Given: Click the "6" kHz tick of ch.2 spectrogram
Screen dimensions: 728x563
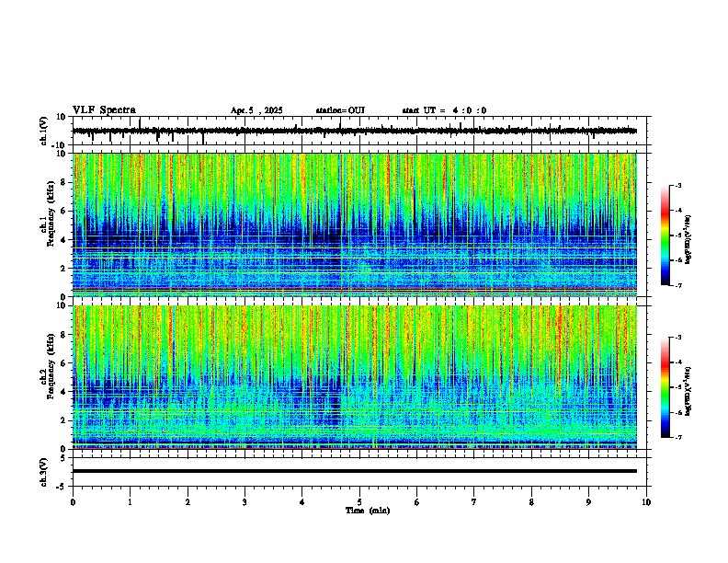Looking at the screenshot, I should [x=64, y=363].
